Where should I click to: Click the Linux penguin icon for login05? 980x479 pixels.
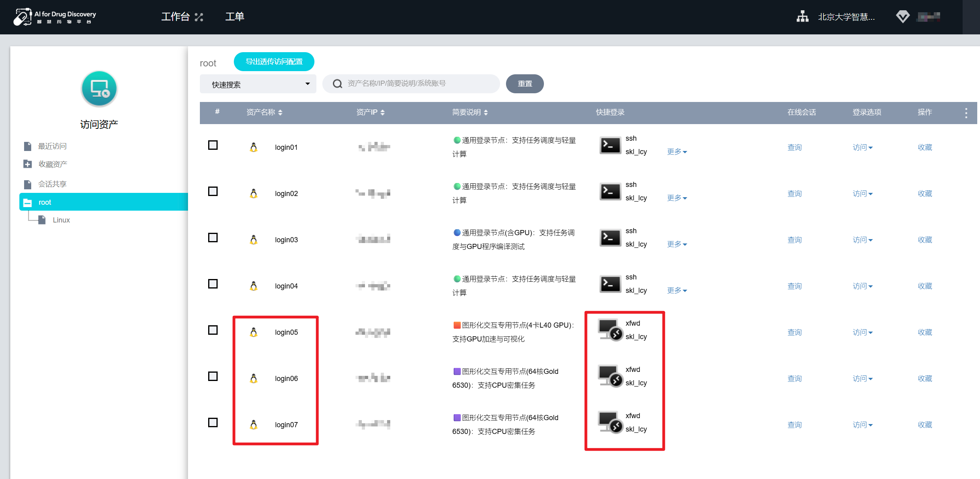[254, 332]
